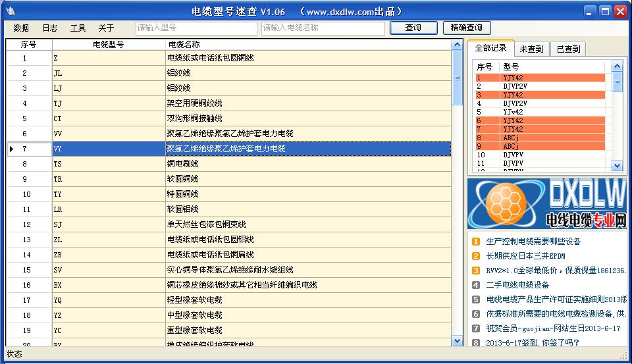The image size is (632, 364).
Task: Open the 数据 menu
Action: pyautogui.click(x=21, y=28)
